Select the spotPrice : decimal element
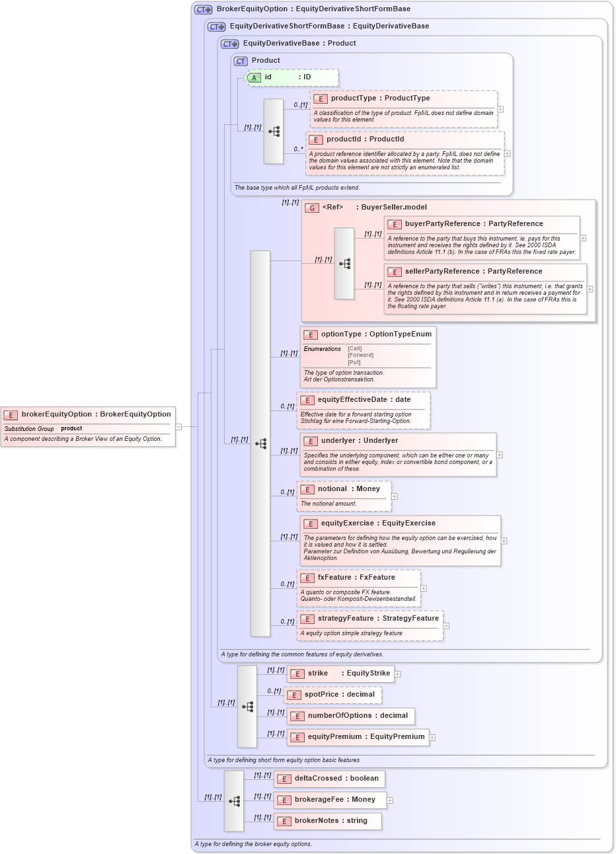 333,695
